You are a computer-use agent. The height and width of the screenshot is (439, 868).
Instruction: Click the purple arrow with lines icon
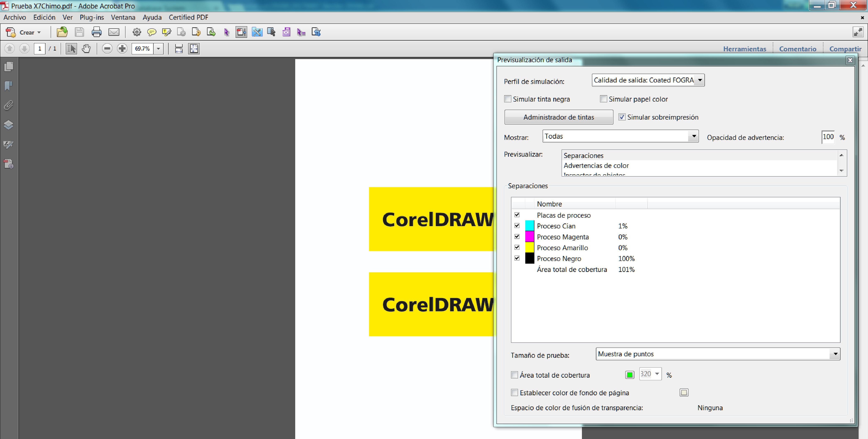click(x=301, y=32)
